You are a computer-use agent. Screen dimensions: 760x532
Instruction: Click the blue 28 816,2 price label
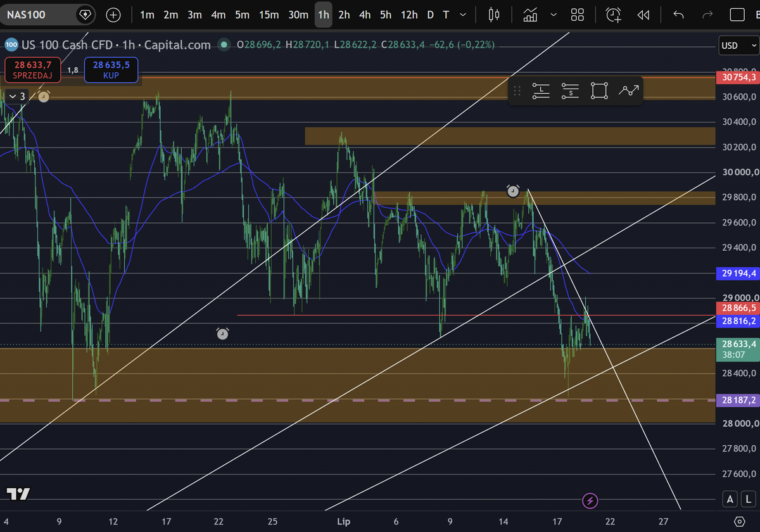pyautogui.click(x=737, y=321)
